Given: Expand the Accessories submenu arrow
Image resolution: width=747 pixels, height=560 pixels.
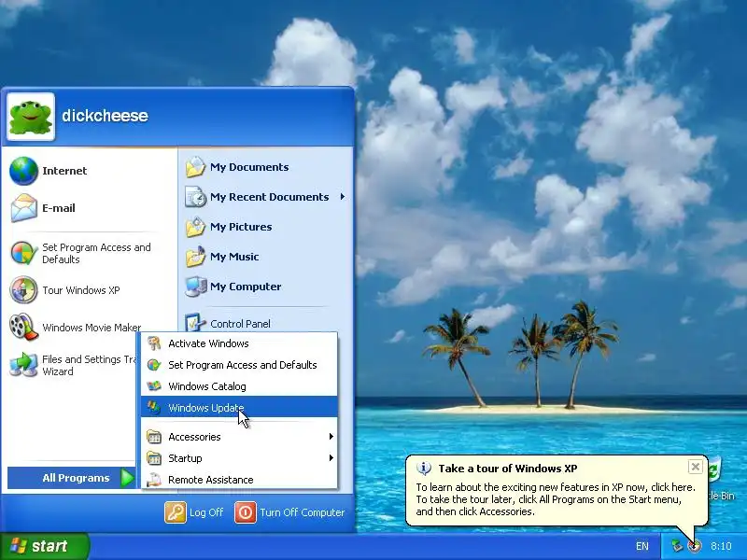Looking at the screenshot, I should pyautogui.click(x=331, y=437).
